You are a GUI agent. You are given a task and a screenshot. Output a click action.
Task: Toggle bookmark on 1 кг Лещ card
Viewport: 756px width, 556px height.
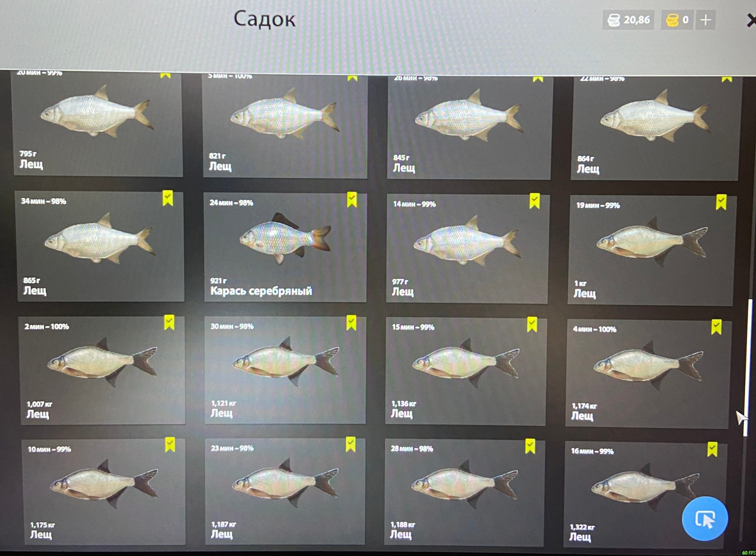[721, 202]
